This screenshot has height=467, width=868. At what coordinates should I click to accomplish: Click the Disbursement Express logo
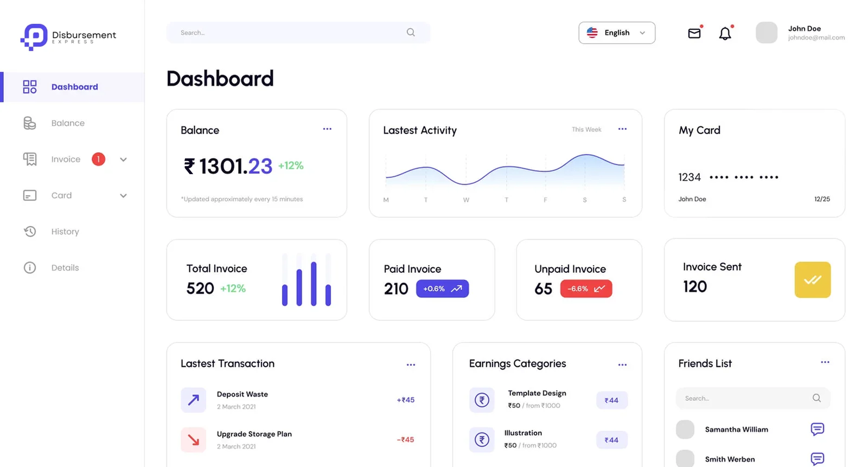point(68,37)
